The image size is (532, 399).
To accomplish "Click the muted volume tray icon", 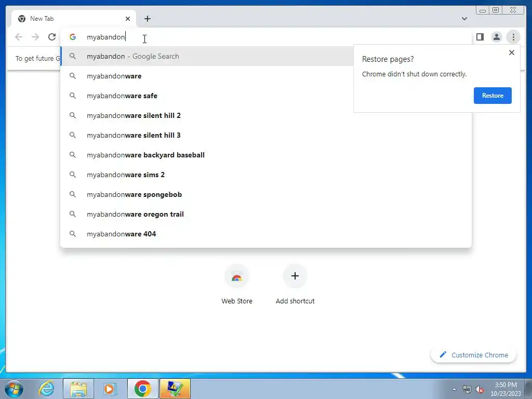I will [x=480, y=390].
